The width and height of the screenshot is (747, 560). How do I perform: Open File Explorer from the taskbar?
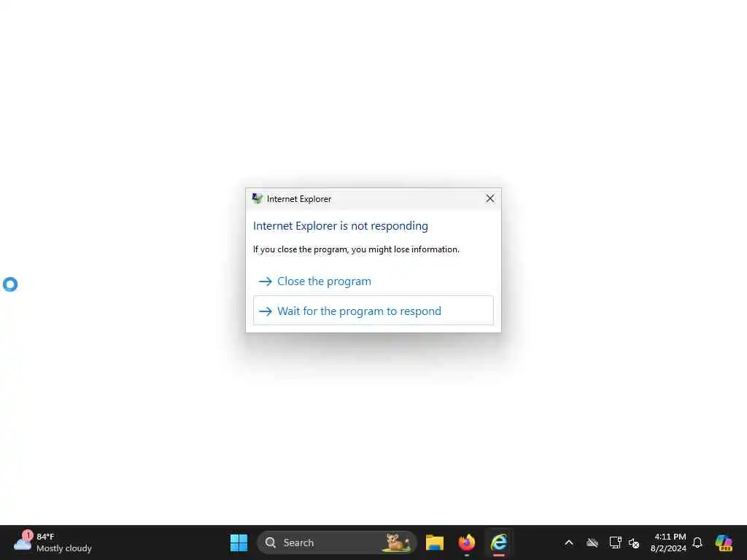(x=435, y=542)
